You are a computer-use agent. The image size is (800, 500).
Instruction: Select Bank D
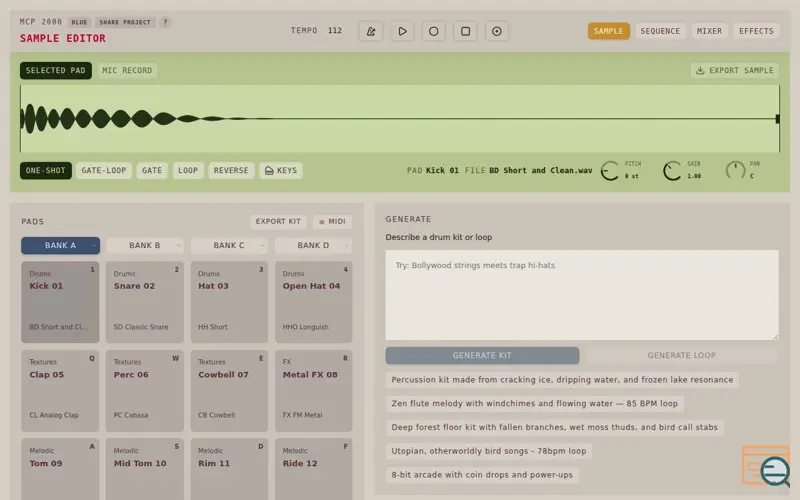pos(313,245)
